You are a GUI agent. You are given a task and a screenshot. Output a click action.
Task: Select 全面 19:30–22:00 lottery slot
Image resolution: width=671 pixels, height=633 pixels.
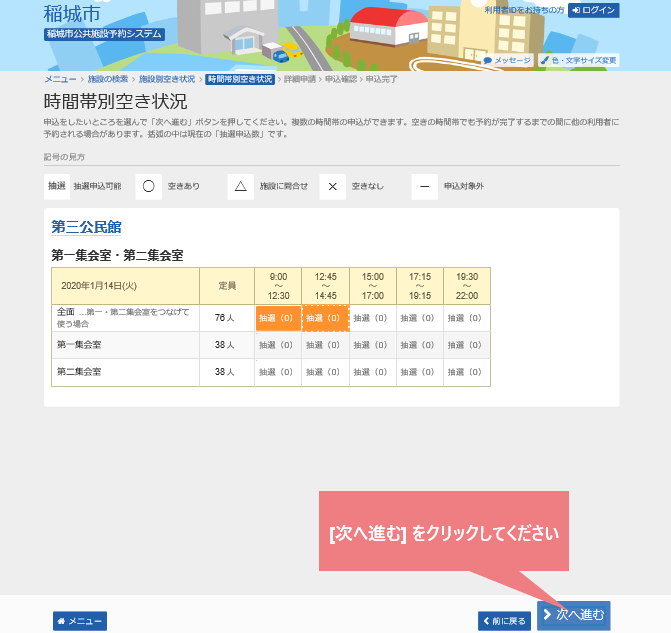pyautogui.click(x=467, y=318)
